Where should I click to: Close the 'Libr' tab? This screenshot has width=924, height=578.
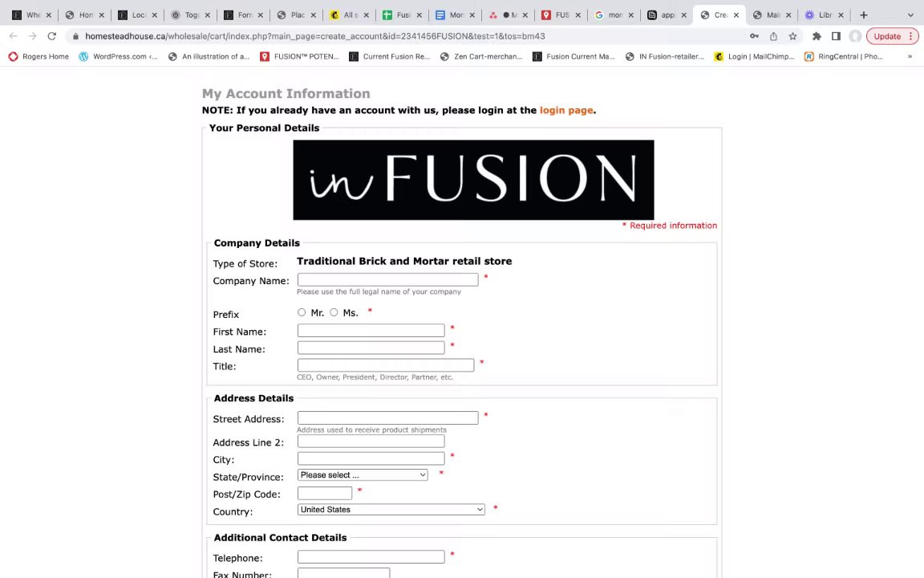pos(841,14)
